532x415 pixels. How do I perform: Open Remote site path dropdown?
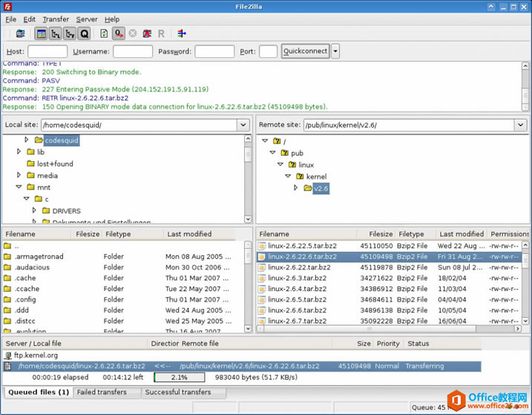tap(520, 125)
